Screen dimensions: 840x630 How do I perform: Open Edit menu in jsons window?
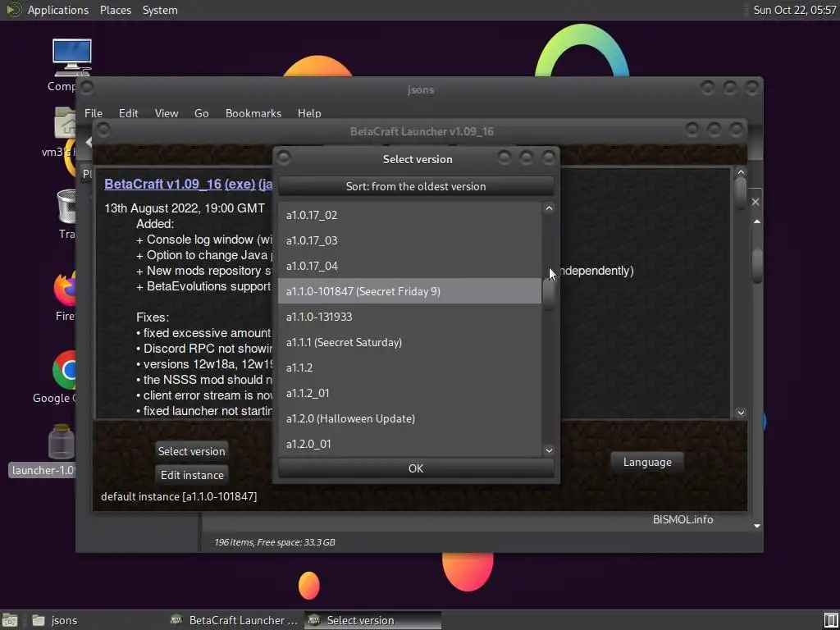[128, 113]
